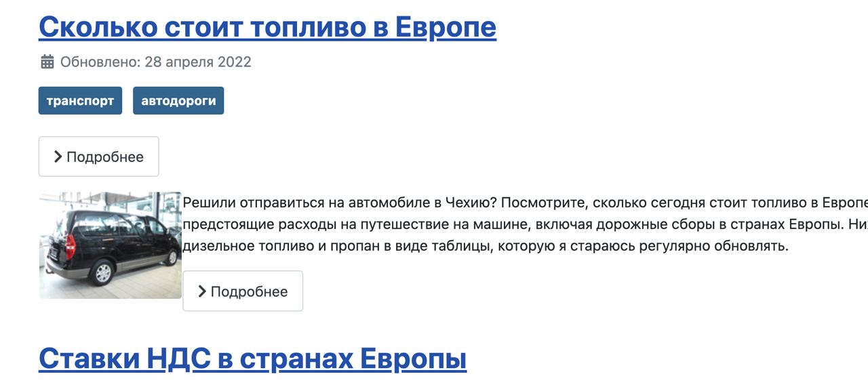868x385 pixels.
Task: Click the text line starting "Решили отправиться на автомобиле"
Action: point(526,203)
